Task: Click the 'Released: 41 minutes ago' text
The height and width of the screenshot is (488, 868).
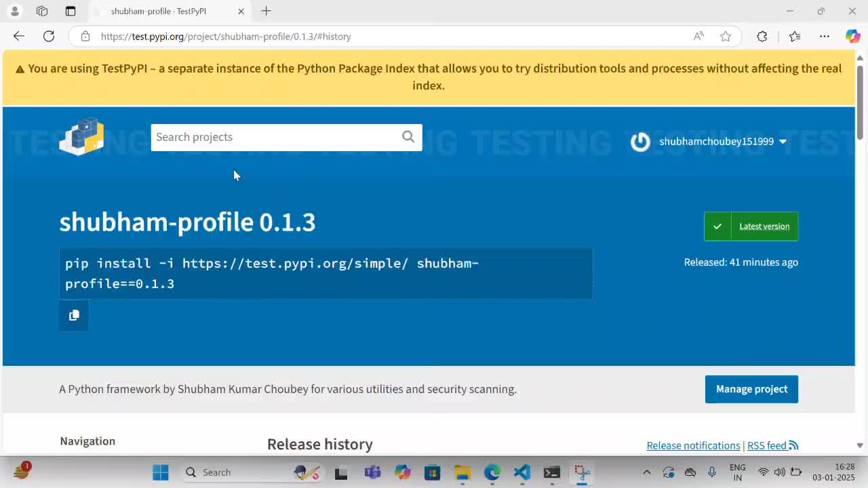Action: pos(741,262)
